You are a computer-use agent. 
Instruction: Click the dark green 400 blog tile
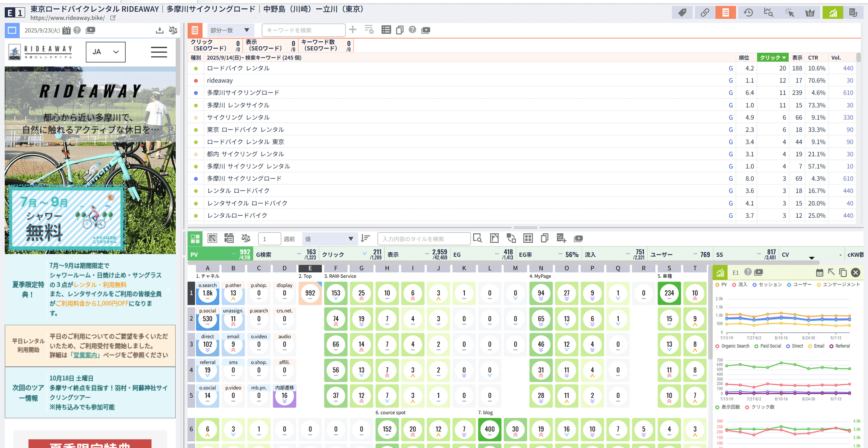click(490, 429)
